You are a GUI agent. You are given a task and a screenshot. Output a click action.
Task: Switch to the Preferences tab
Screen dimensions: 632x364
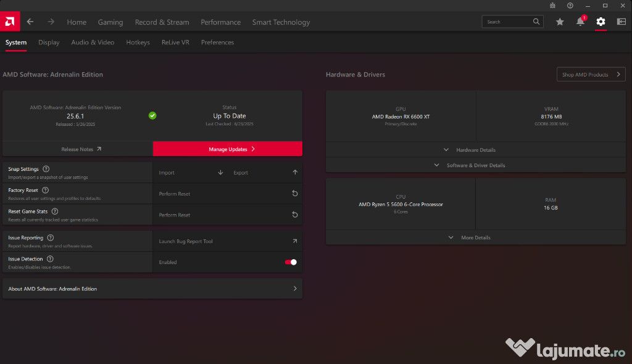coord(218,43)
